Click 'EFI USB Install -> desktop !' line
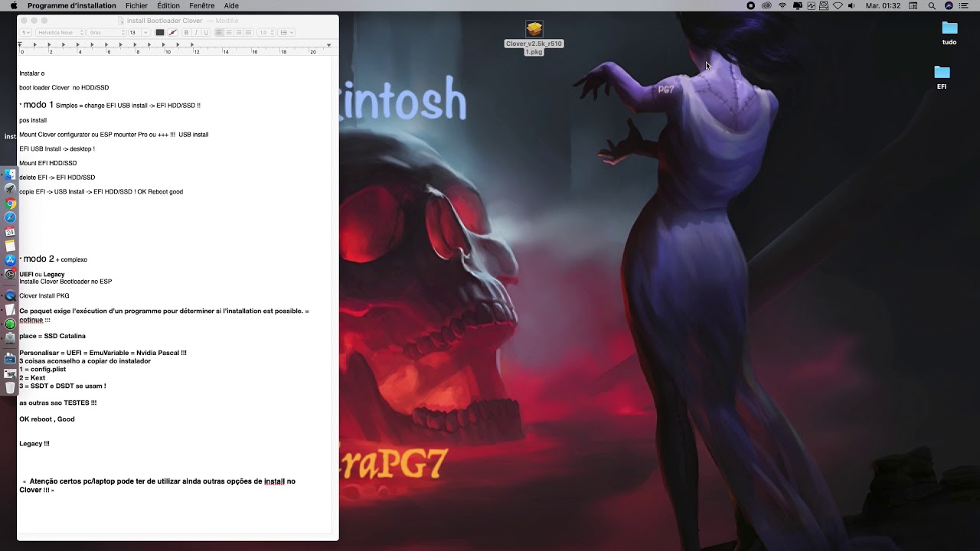 (57, 148)
